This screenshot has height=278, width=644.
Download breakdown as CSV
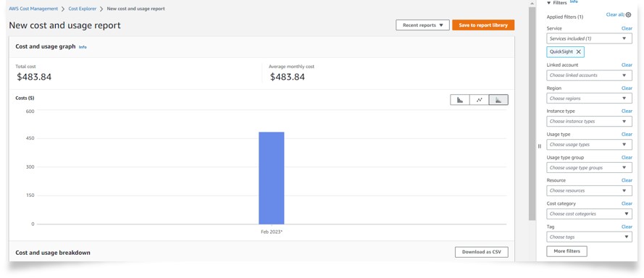[481, 252]
